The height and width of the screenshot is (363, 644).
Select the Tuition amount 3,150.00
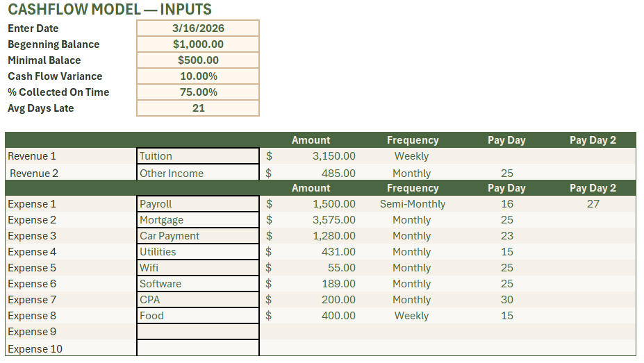(x=333, y=156)
